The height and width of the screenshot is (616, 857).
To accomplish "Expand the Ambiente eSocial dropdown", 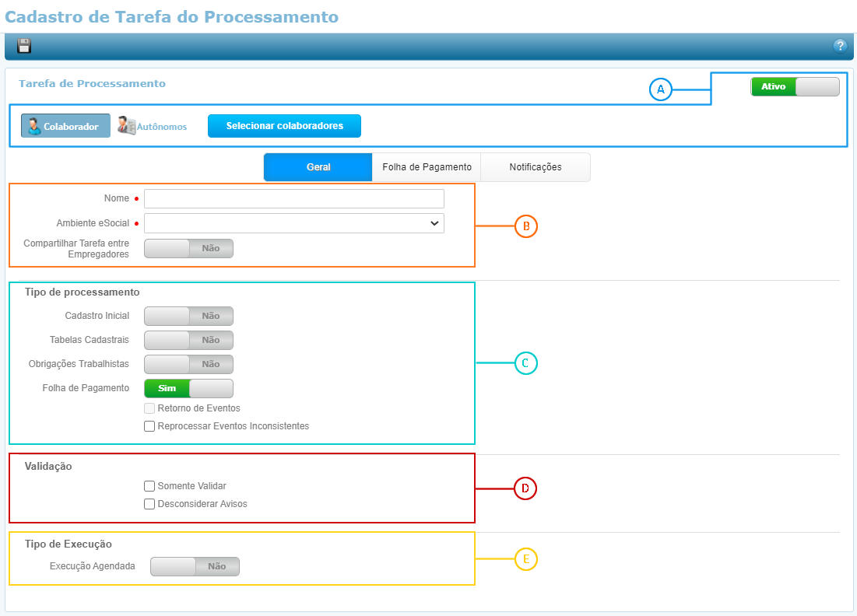I will pyautogui.click(x=294, y=224).
